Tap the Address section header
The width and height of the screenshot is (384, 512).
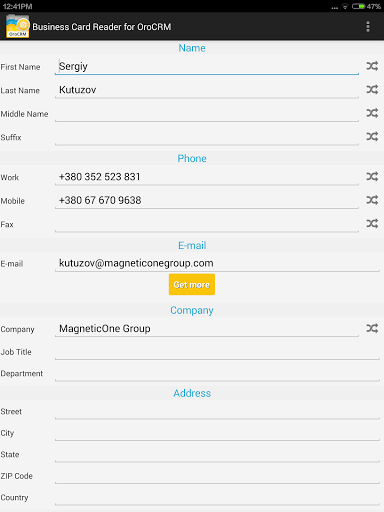click(x=192, y=393)
